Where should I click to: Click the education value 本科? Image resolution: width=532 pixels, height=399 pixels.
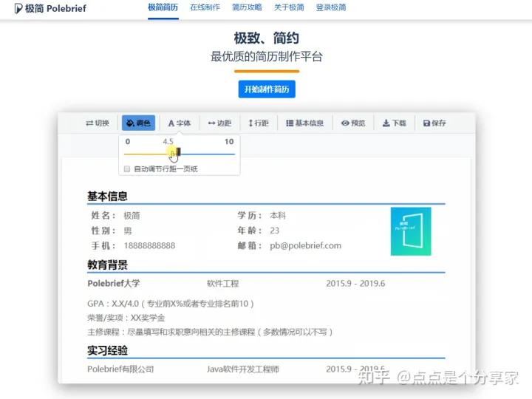click(x=278, y=216)
